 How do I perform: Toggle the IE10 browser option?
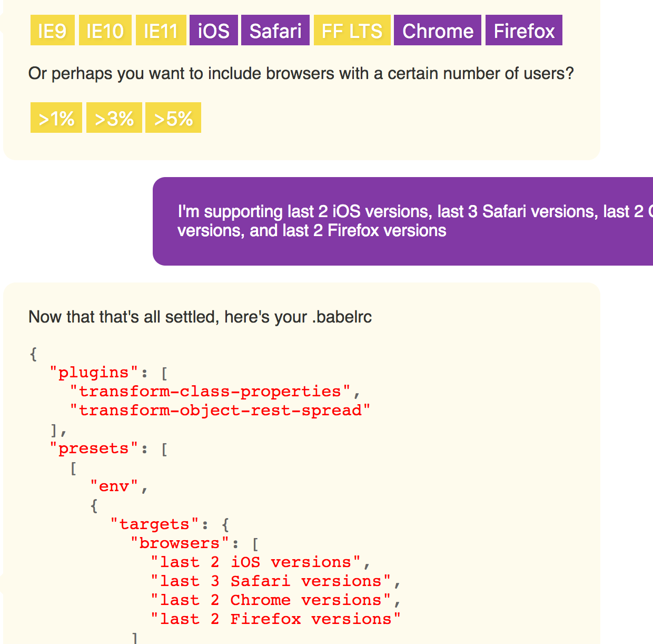[105, 30]
